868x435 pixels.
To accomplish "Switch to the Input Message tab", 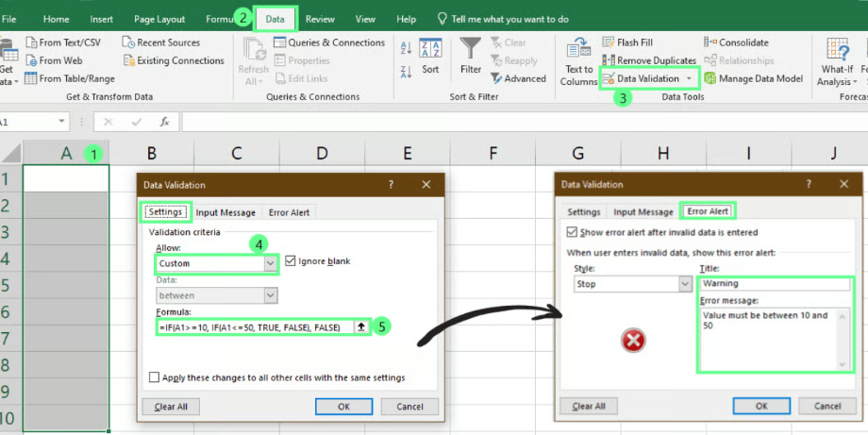I will (x=225, y=212).
